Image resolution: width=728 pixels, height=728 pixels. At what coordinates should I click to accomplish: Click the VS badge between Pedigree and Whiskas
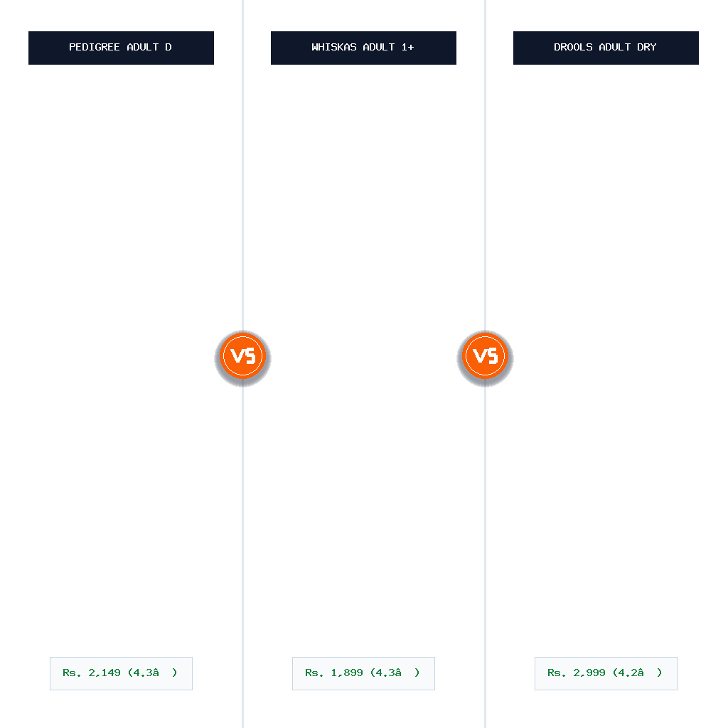point(243,356)
